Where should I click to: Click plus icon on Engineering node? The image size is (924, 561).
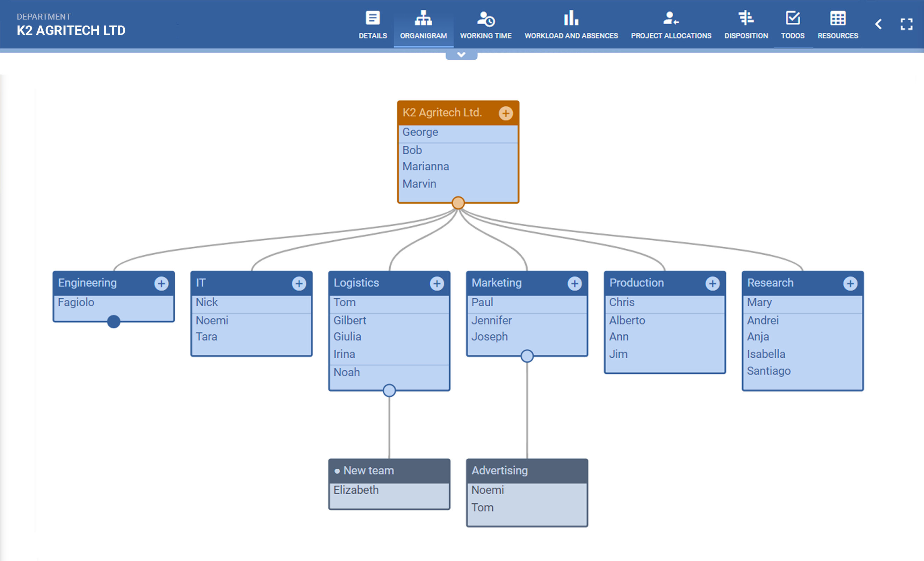(161, 284)
